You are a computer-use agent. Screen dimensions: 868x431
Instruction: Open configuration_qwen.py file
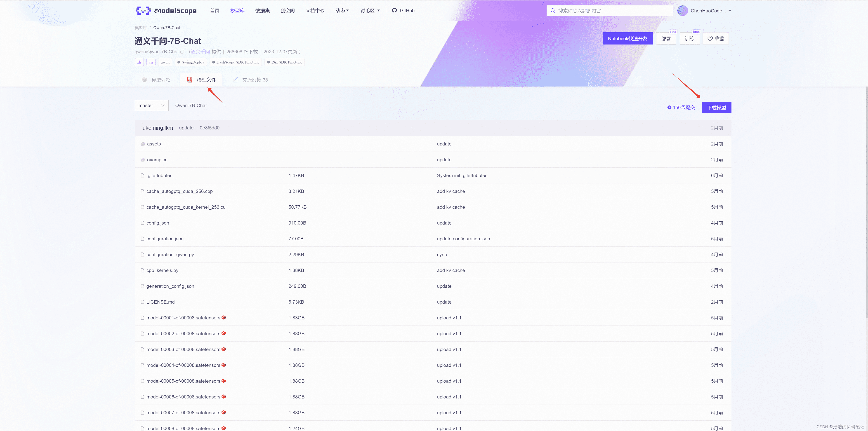point(170,255)
